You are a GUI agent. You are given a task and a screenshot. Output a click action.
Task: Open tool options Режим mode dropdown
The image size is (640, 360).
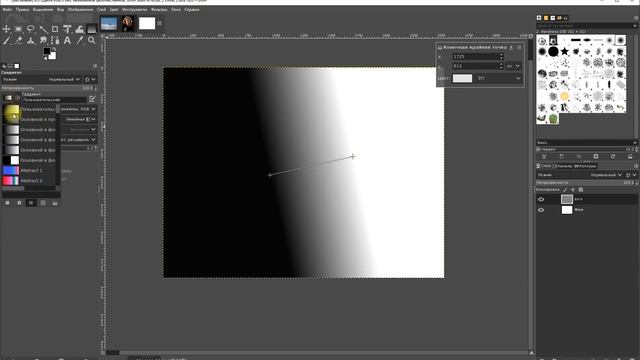click(x=42, y=80)
